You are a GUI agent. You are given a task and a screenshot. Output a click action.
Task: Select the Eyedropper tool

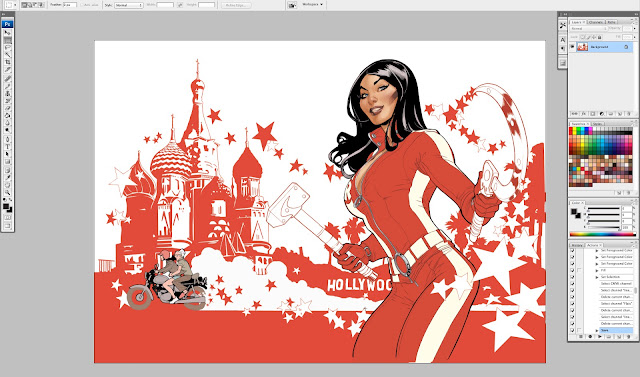8,178
